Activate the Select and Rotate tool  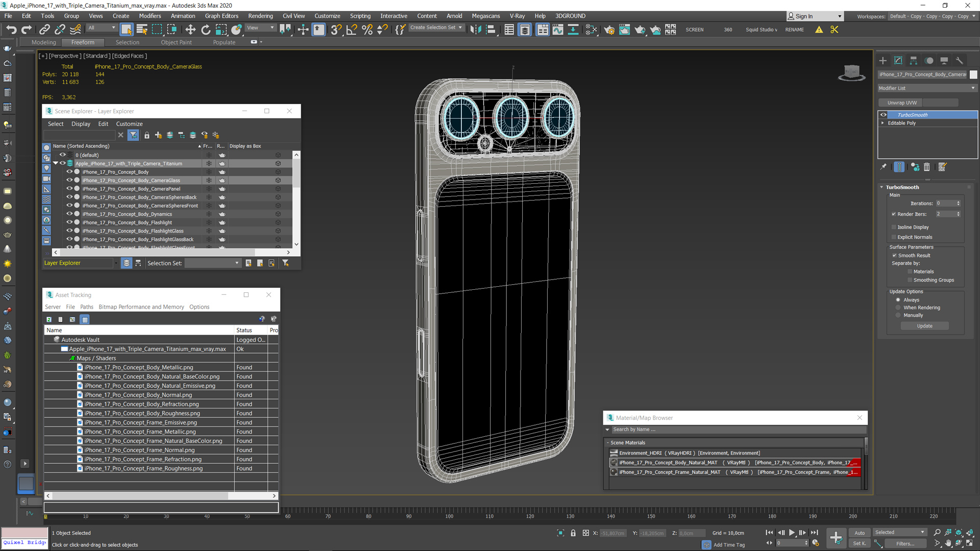coord(206,30)
